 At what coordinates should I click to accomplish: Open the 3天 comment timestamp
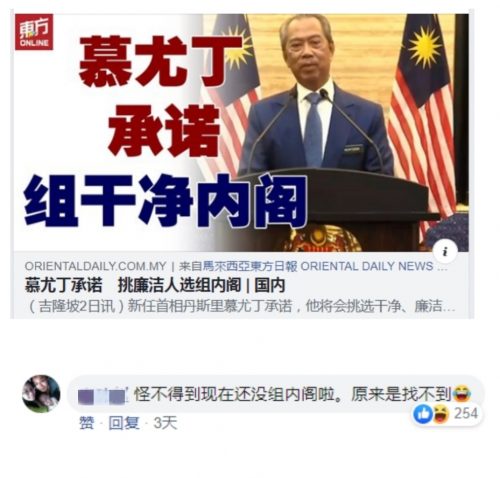[x=165, y=423]
